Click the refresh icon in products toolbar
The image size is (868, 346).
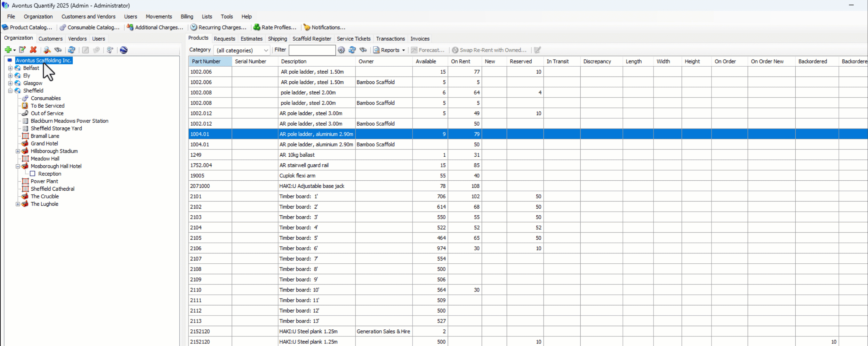(x=352, y=50)
